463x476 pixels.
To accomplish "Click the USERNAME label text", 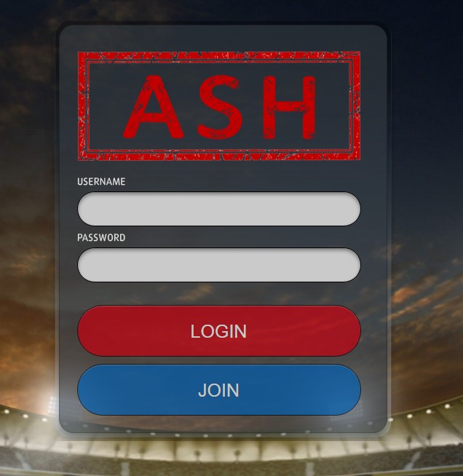I will click(101, 181).
